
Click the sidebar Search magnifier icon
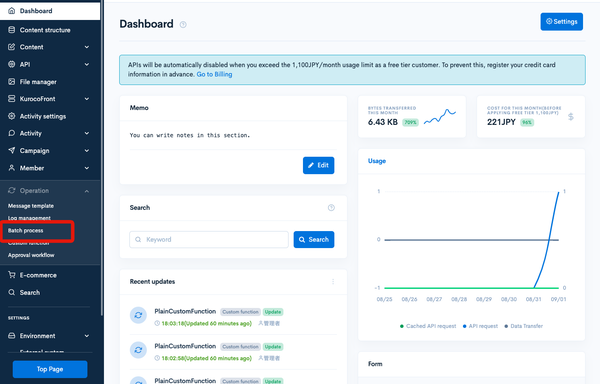pos(12,292)
